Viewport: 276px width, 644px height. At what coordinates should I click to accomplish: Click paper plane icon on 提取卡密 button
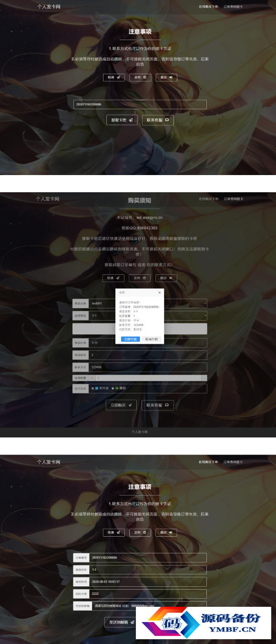tap(130, 120)
